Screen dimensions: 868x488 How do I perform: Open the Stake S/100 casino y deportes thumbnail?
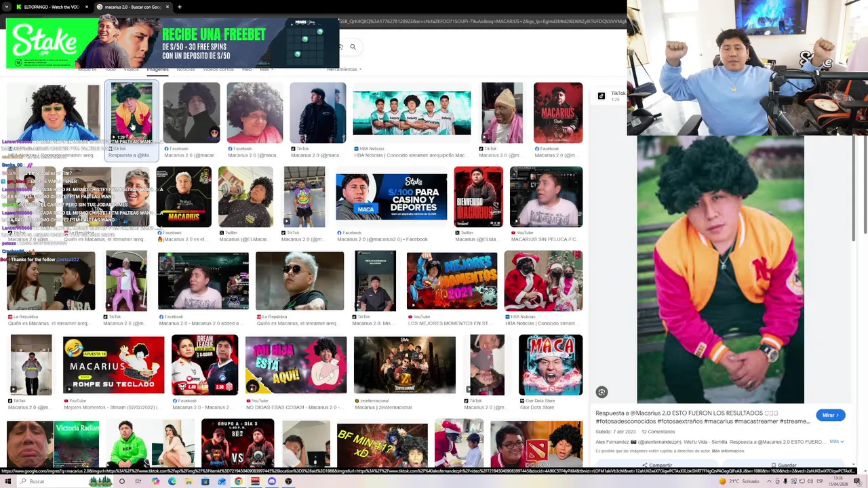(391, 197)
